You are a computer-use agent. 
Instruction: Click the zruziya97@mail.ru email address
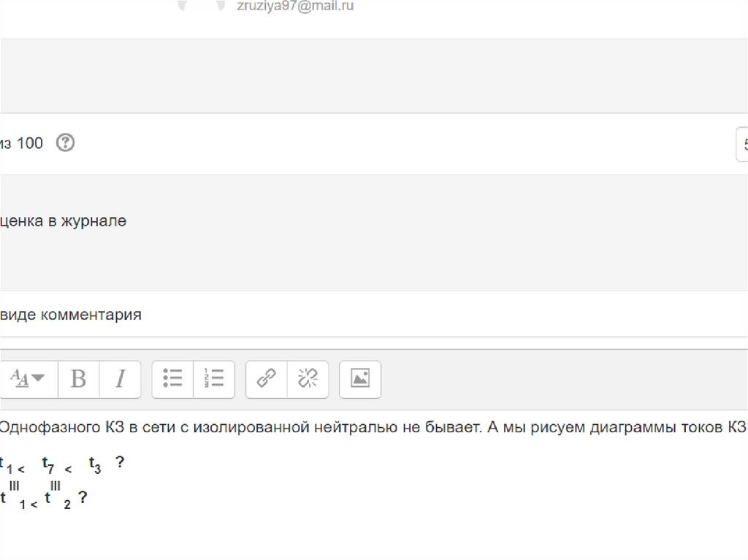(295, 7)
